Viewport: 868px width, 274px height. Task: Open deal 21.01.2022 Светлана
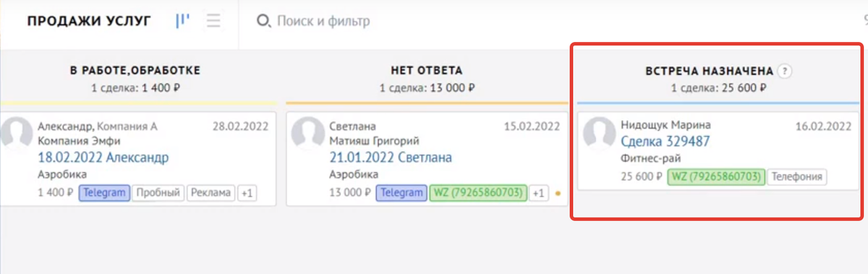tap(391, 158)
